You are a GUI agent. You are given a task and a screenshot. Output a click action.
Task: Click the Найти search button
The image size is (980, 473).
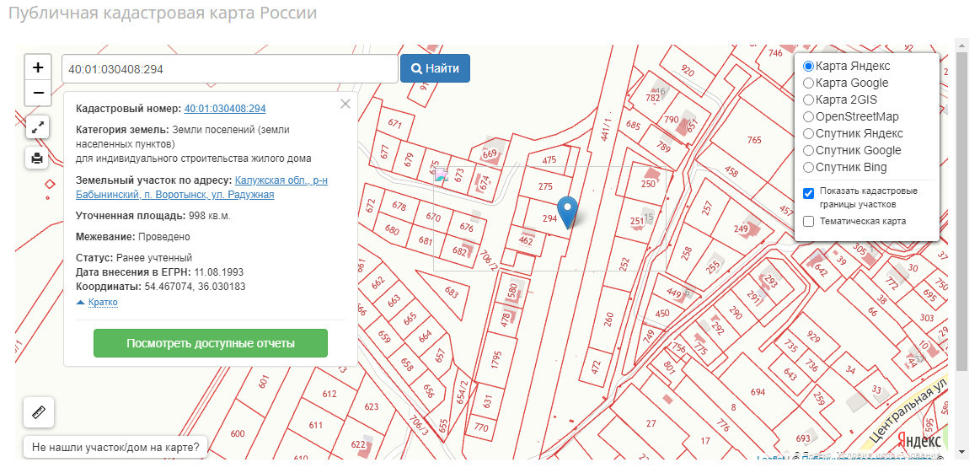pyautogui.click(x=435, y=69)
